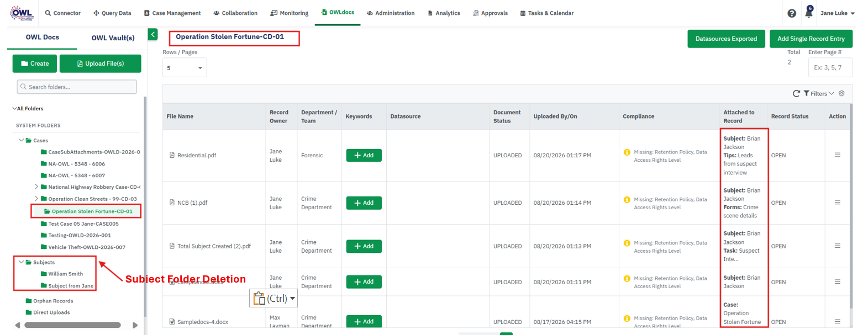Click compliance warning icon for Total Subject Created (2).pdf
Image resolution: width=868 pixels, height=335 pixels.
(x=627, y=243)
